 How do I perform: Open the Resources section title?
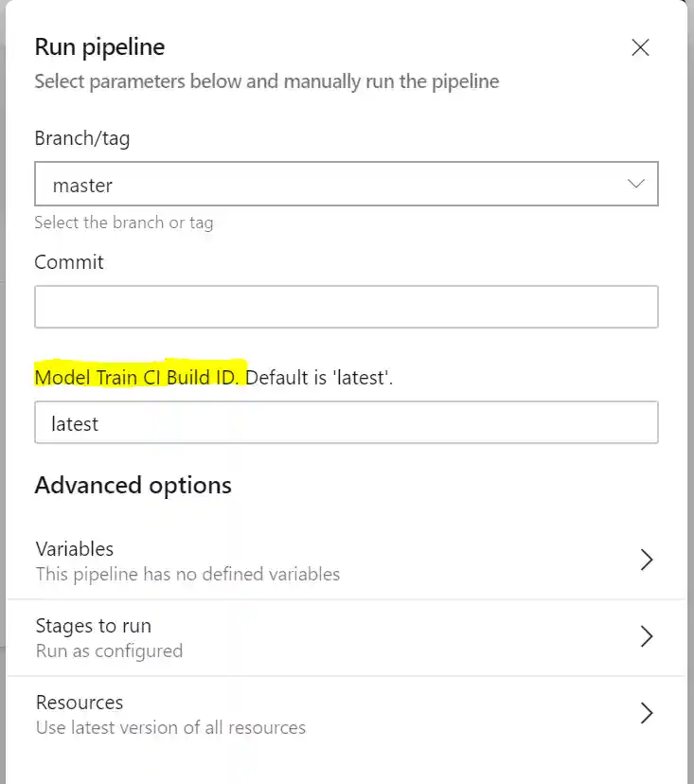point(80,703)
